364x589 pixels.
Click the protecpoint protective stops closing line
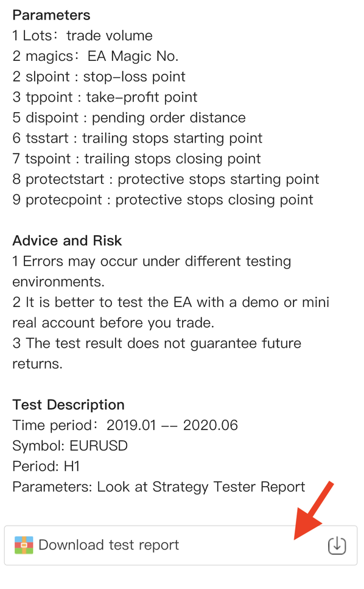pos(163,199)
